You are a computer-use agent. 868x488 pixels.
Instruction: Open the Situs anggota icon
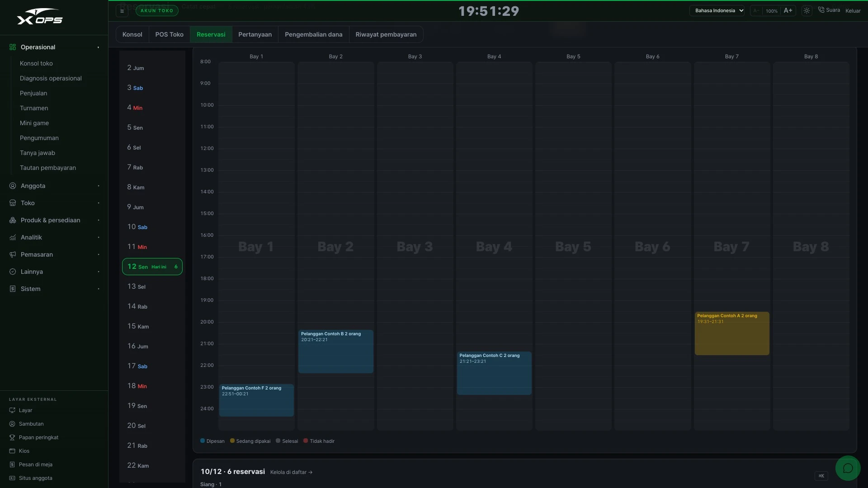tap(12, 478)
